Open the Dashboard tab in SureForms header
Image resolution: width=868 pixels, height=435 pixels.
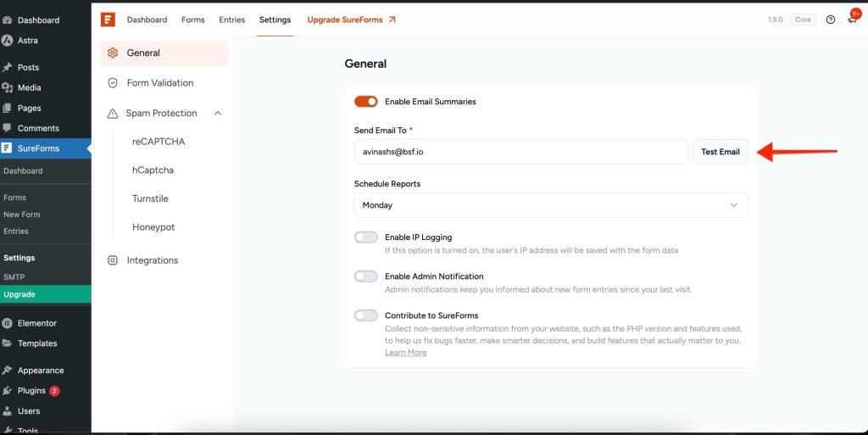coord(147,20)
